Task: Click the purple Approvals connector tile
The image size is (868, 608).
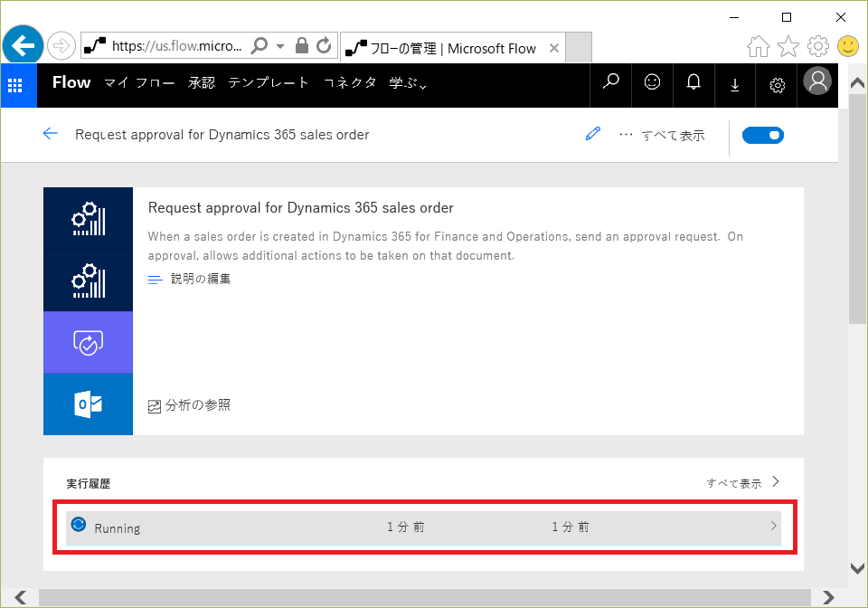Action: click(x=88, y=342)
